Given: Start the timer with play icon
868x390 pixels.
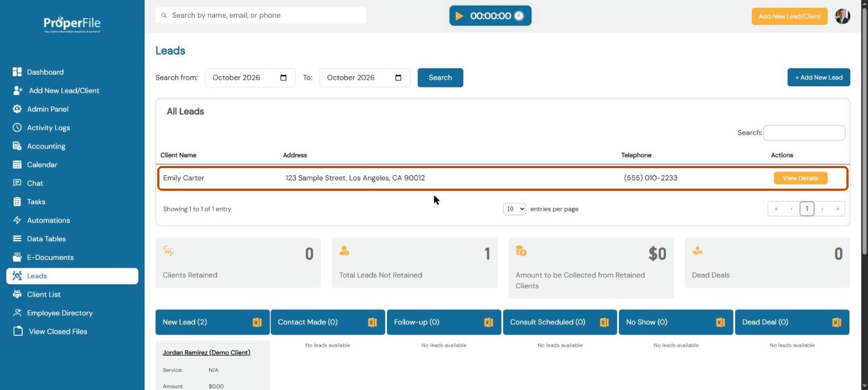Looking at the screenshot, I should pos(459,16).
